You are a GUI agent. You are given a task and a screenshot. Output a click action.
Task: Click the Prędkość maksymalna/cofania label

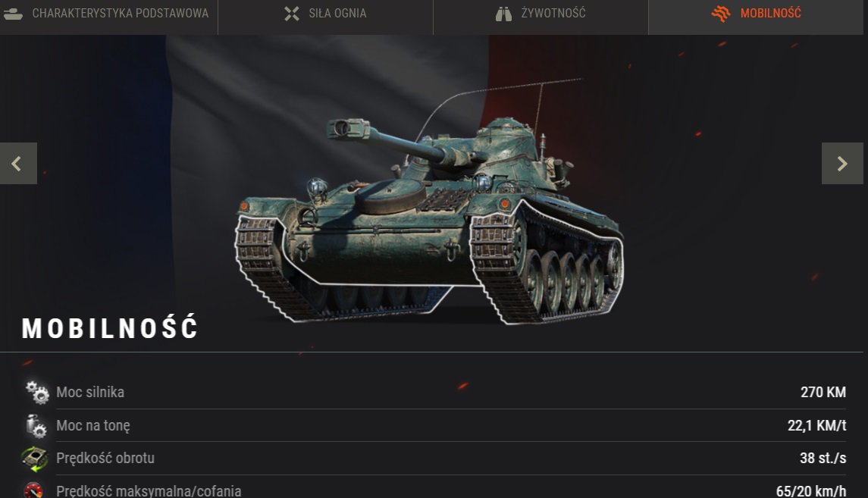pyautogui.click(x=149, y=491)
